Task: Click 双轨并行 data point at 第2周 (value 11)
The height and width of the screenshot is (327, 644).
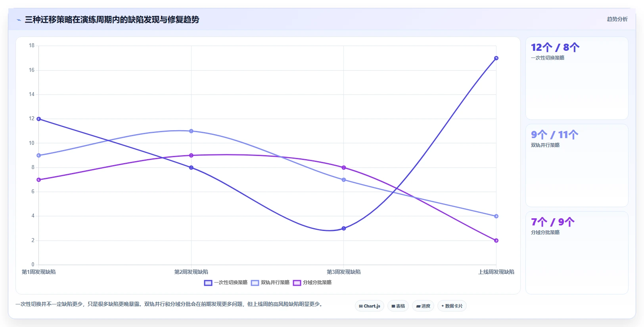Action: [191, 131]
